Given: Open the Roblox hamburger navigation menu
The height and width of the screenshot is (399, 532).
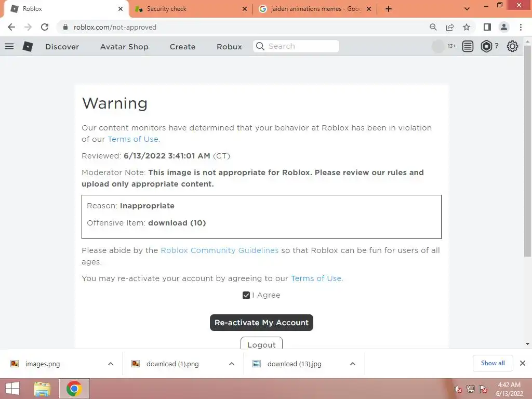Looking at the screenshot, I should pos(9,46).
